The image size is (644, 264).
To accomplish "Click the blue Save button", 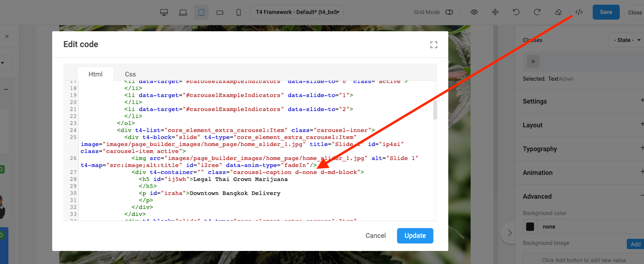I will tap(606, 12).
